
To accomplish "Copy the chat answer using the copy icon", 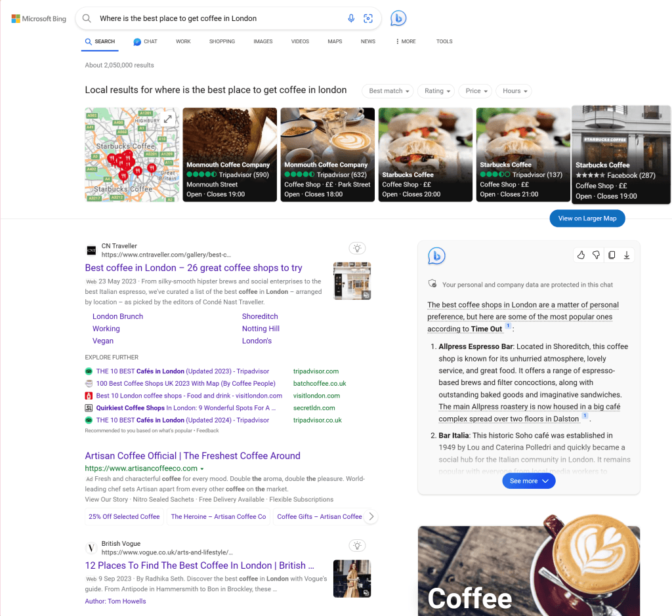I will point(611,255).
